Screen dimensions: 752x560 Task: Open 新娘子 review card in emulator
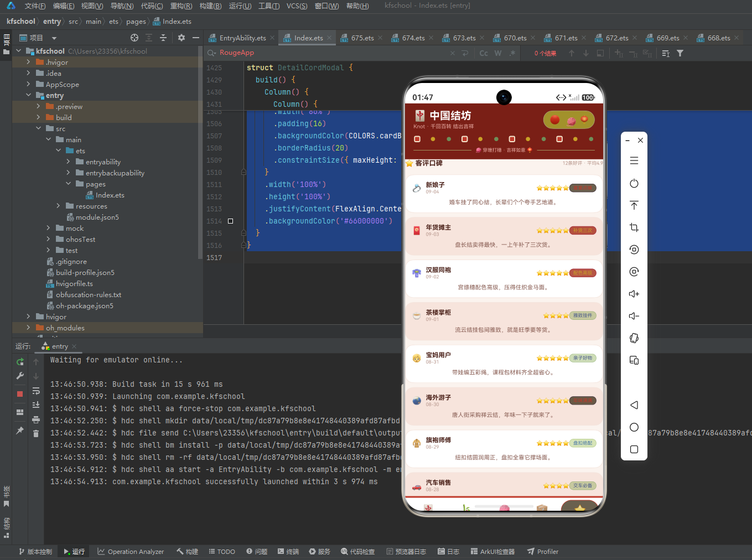(504, 193)
